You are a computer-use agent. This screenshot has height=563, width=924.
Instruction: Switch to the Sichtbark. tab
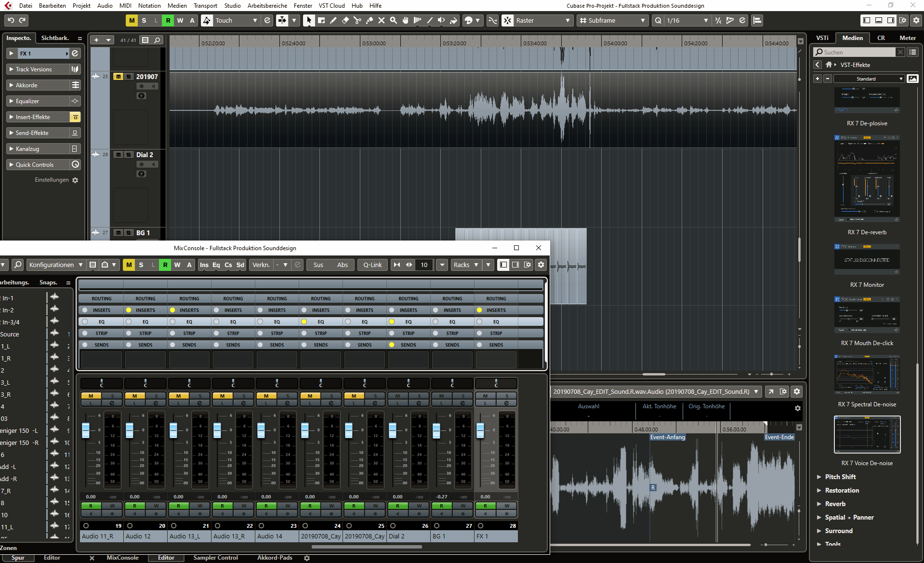tap(55, 38)
